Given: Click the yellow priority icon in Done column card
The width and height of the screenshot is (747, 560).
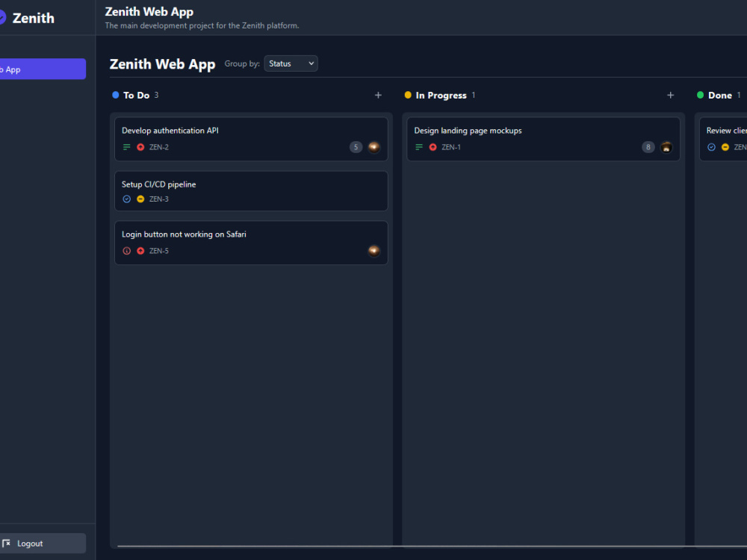Looking at the screenshot, I should click(x=725, y=147).
